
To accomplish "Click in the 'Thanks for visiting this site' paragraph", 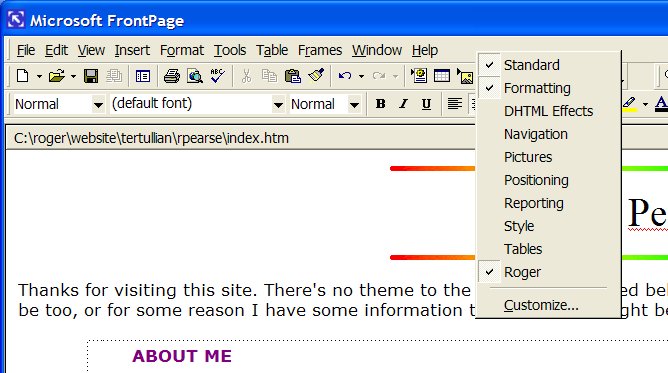I will click(245, 300).
